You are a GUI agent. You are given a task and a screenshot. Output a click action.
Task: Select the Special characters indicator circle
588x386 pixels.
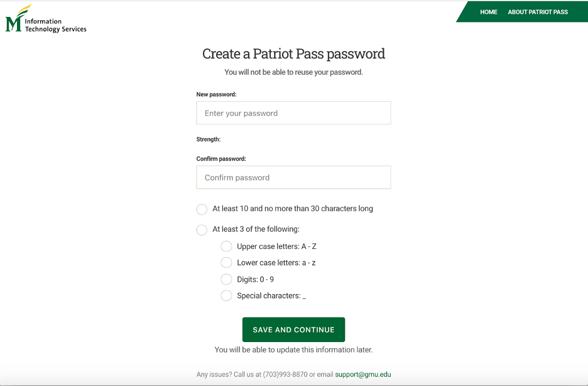226,295
